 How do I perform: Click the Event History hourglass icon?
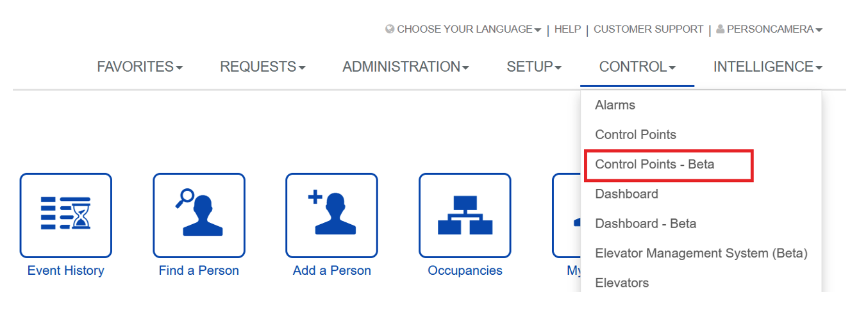[66, 215]
